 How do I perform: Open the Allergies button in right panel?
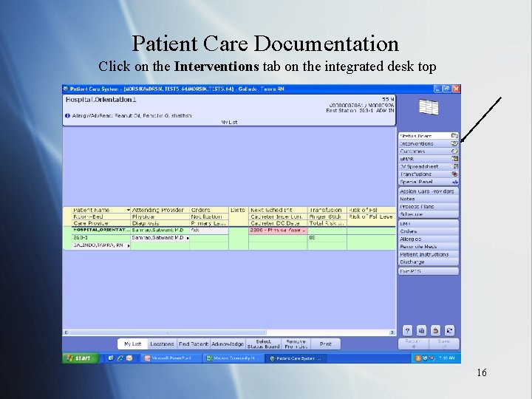428,239
